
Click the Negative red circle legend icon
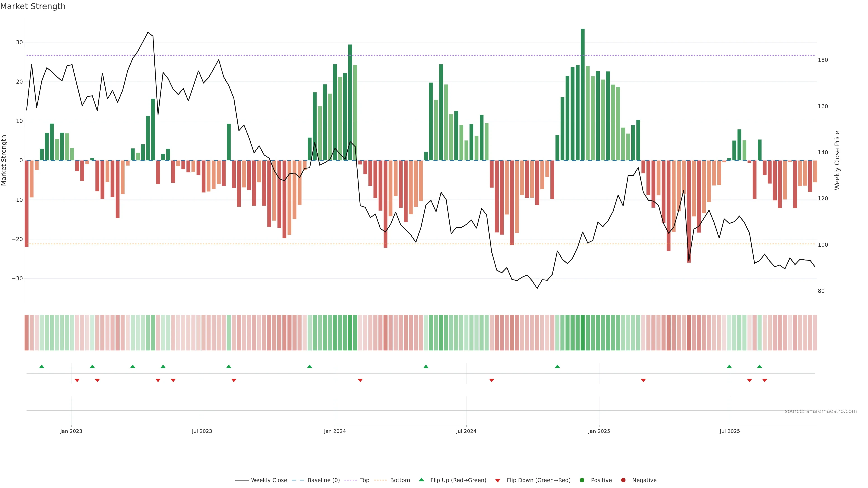(623, 480)
